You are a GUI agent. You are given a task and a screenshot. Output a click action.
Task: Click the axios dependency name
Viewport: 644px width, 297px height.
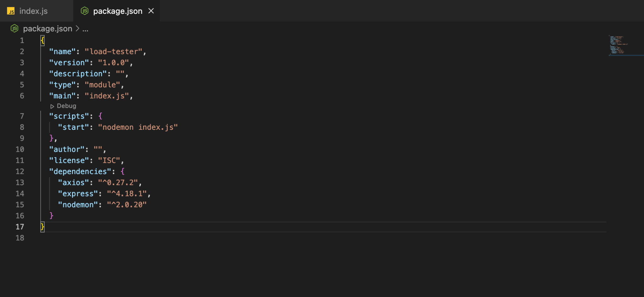click(x=73, y=182)
